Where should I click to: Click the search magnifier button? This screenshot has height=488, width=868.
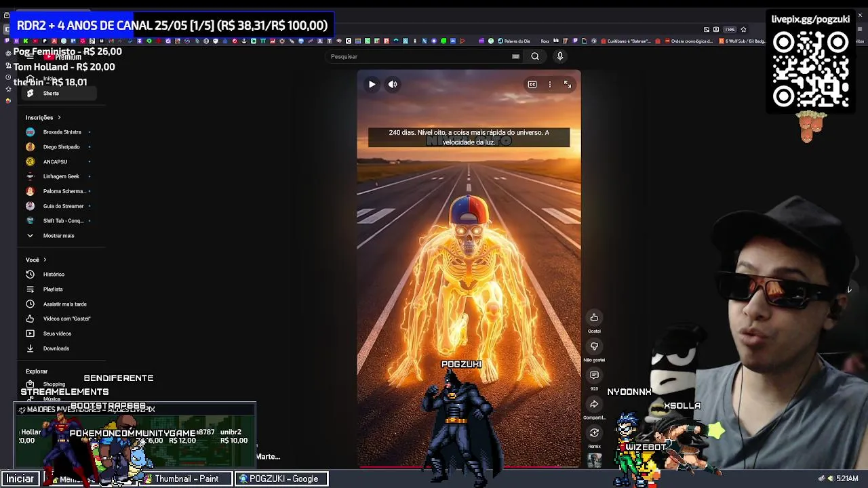click(535, 56)
